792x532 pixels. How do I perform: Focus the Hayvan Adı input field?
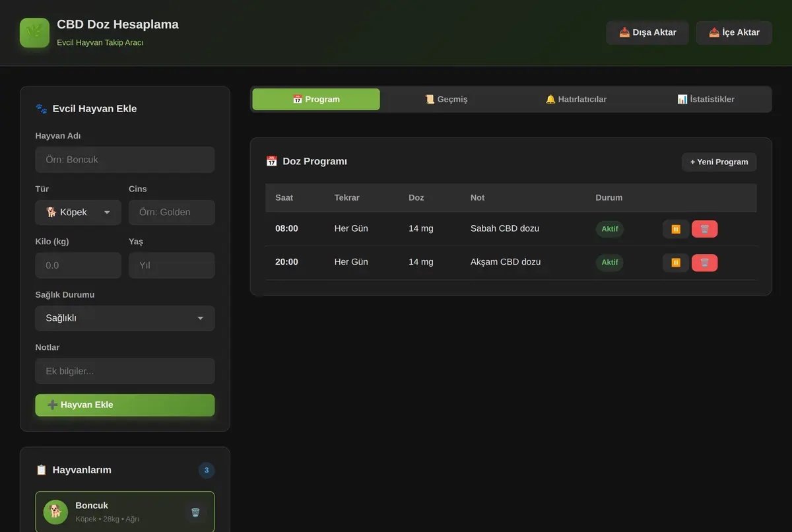[x=125, y=160]
